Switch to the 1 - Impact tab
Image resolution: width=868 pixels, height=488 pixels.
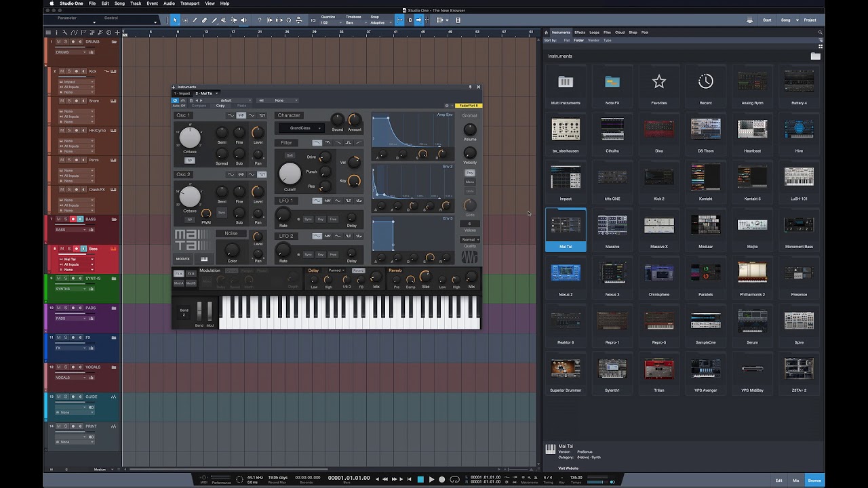tap(182, 93)
